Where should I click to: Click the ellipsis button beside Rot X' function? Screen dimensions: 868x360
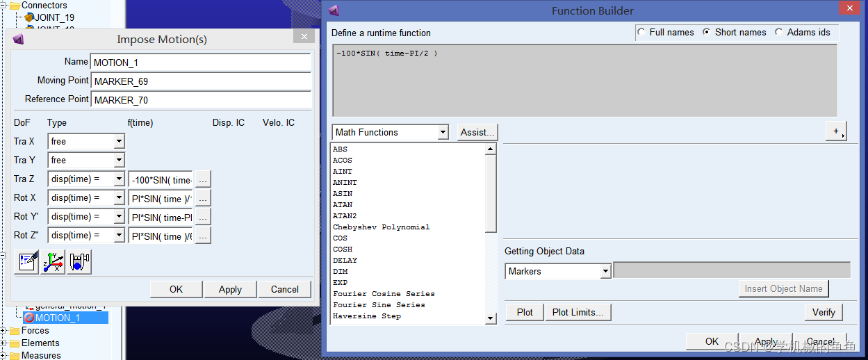click(203, 198)
